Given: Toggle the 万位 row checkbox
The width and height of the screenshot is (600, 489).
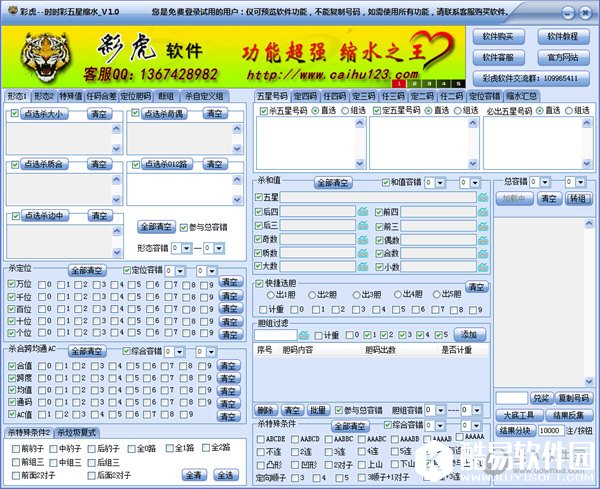Looking at the screenshot, I should [x=11, y=284].
